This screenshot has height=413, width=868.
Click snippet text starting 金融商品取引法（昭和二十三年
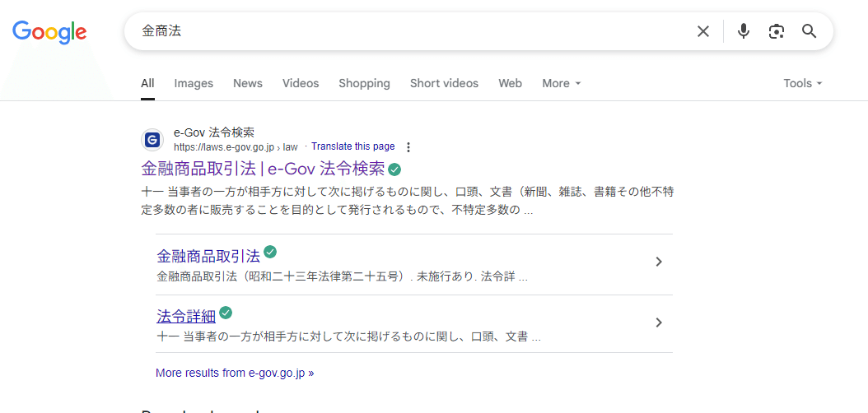(x=342, y=276)
